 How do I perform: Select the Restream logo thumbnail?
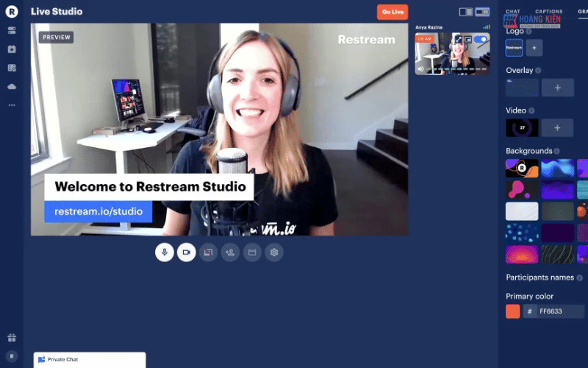(x=514, y=48)
